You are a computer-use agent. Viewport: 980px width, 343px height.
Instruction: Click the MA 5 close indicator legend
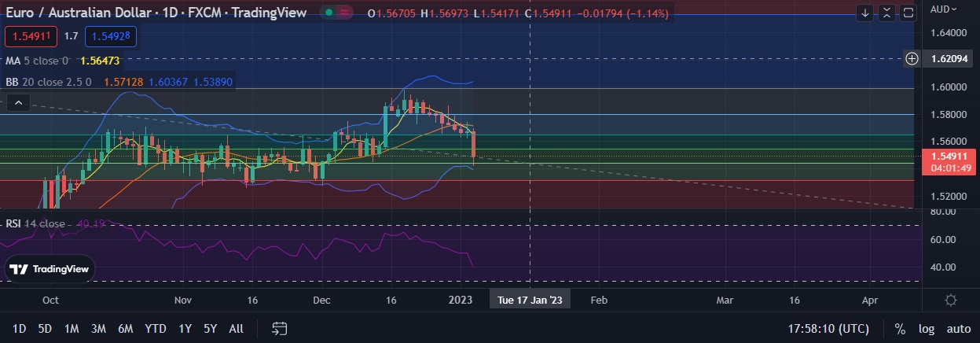coord(37,61)
